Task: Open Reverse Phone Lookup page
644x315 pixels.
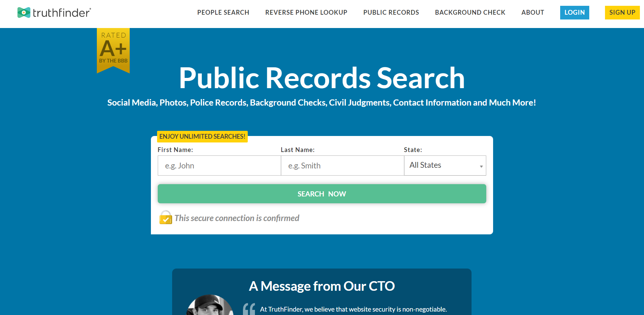Action: (306, 12)
